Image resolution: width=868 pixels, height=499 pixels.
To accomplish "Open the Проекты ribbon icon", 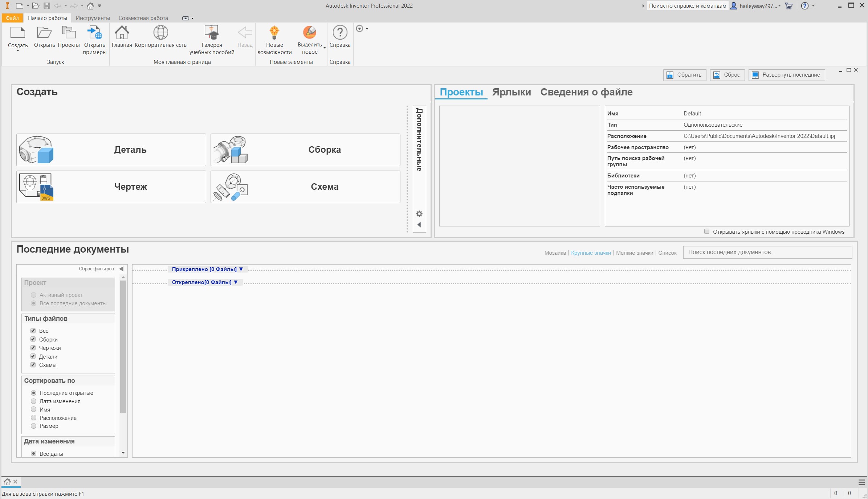I will pyautogui.click(x=69, y=33).
